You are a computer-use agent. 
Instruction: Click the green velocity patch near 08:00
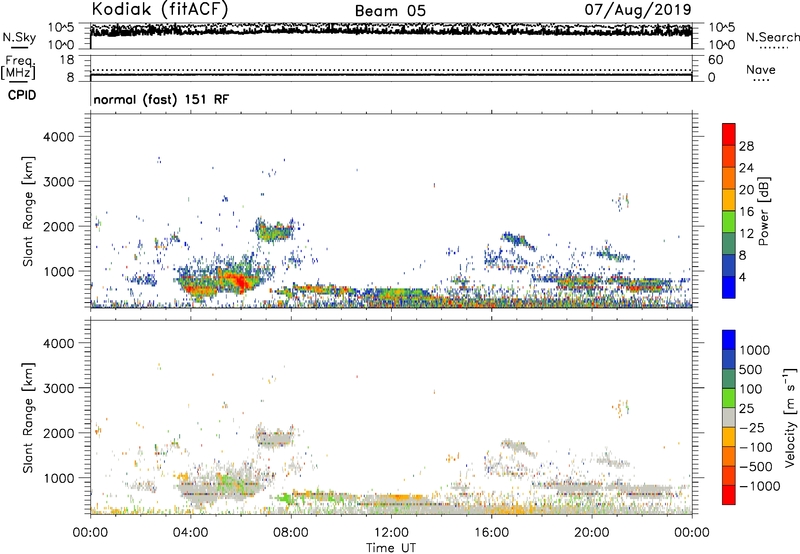287,497
